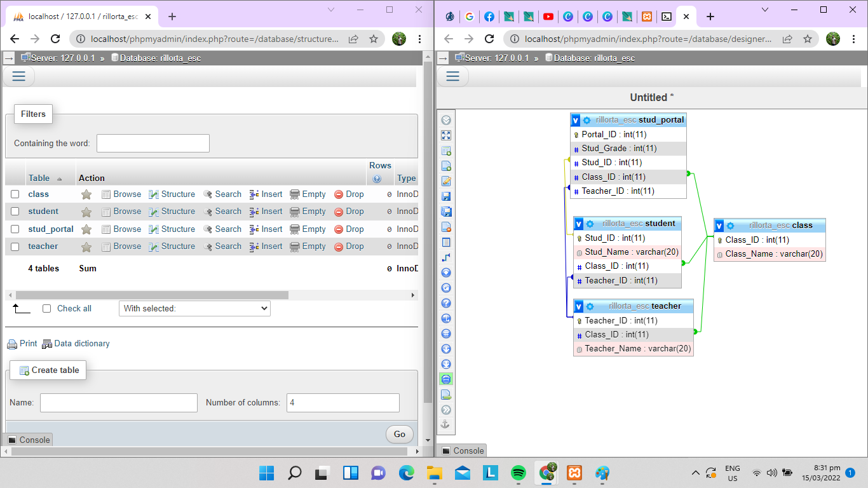This screenshot has width=868, height=488.
Task: Expand the tab search chevron in the right browser
Action: 765,10
